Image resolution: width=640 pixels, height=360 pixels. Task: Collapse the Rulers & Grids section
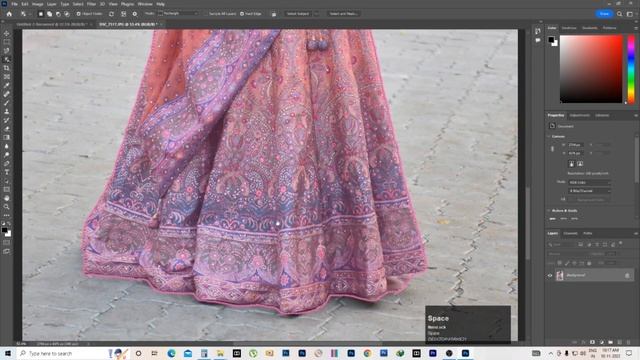pos(549,211)
